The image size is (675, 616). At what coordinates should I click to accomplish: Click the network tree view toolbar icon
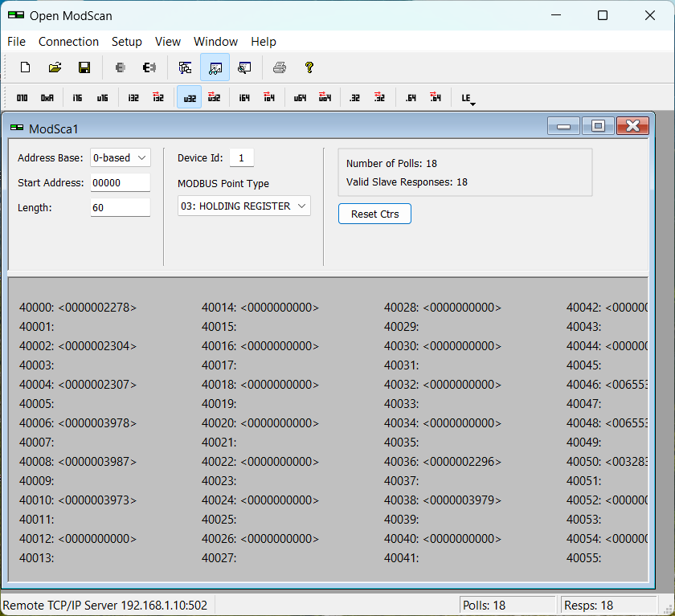click(185, 67)
